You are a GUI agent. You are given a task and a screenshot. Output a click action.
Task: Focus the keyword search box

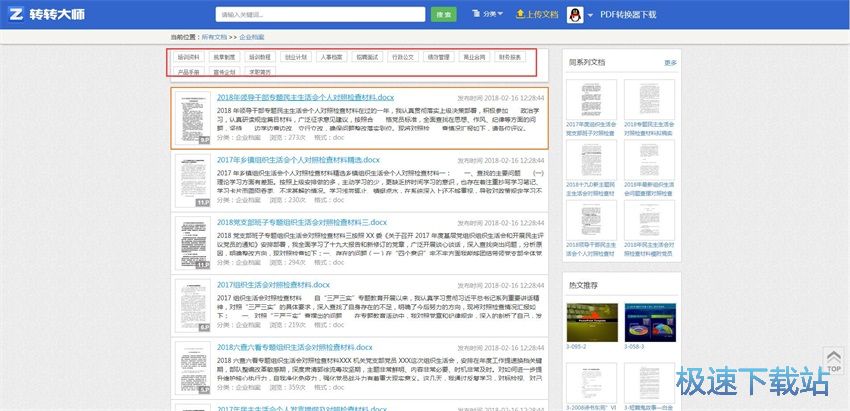[x=320, y=15]
